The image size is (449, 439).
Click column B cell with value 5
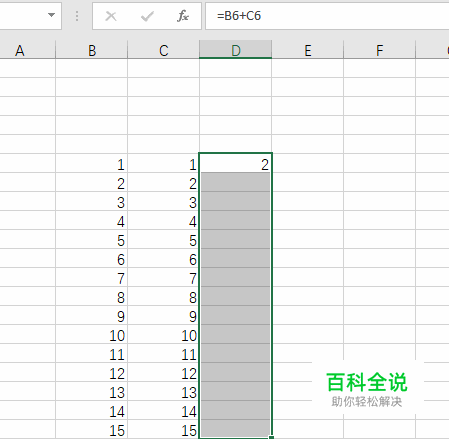pyautogui.click(x=92, y=239)
